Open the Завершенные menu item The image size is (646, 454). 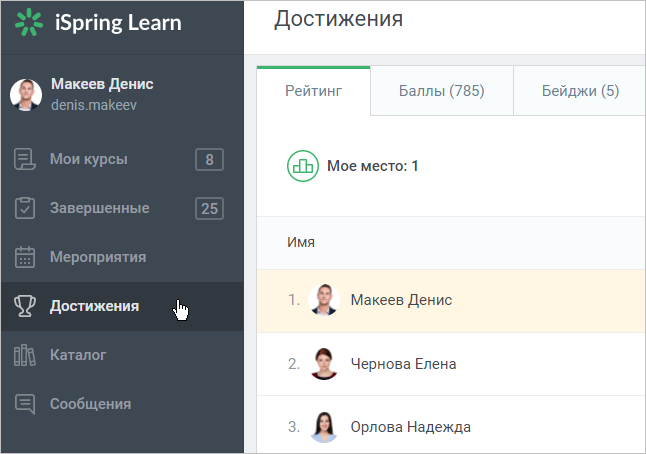coord(122,208)
